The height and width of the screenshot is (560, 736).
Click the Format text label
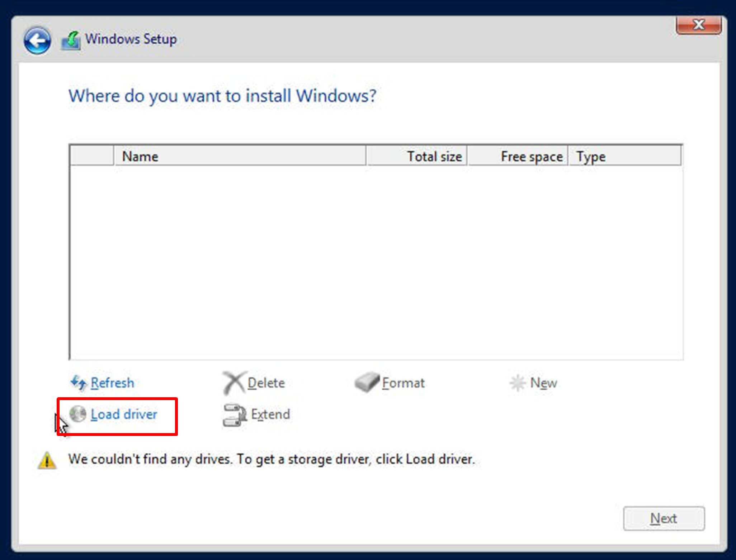403,383
